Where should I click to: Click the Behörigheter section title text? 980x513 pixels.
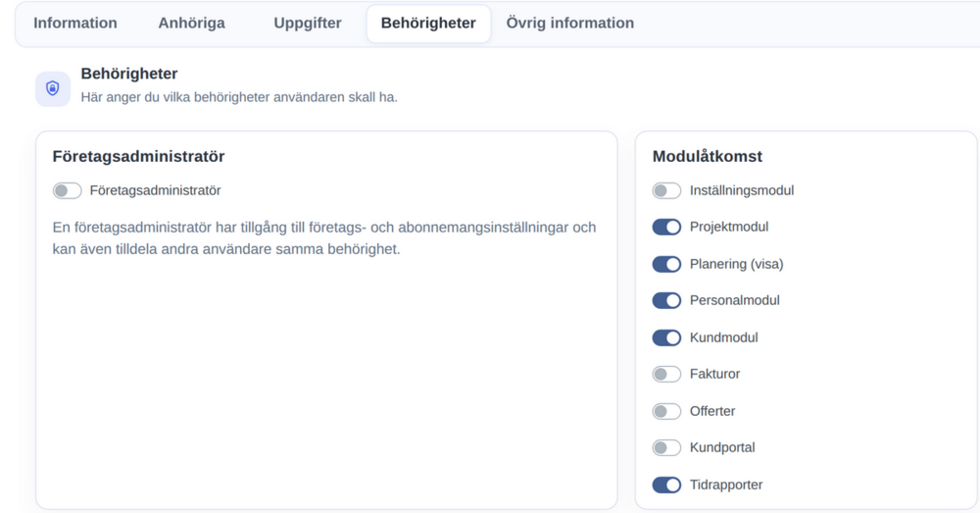tap(129, 74)
